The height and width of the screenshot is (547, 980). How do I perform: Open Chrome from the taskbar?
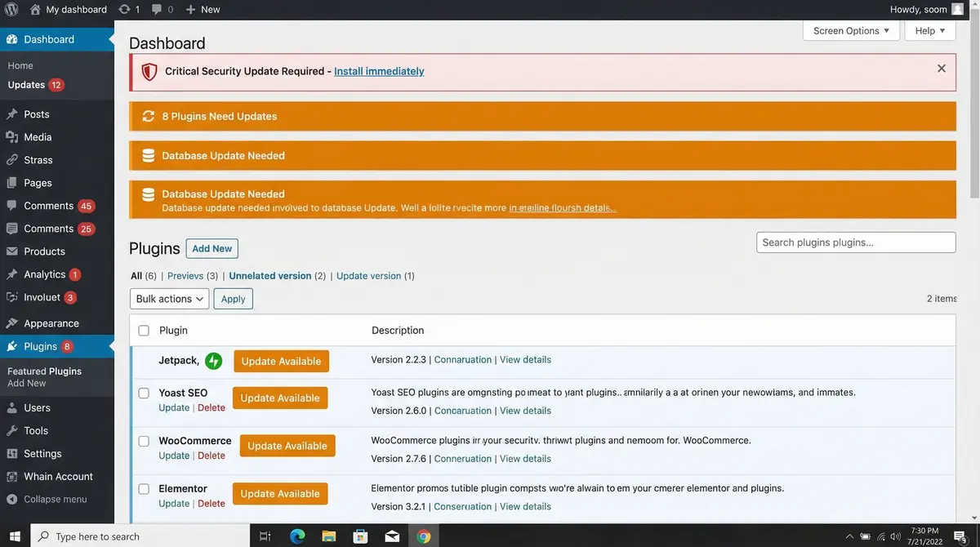click(x=423, y=536)
